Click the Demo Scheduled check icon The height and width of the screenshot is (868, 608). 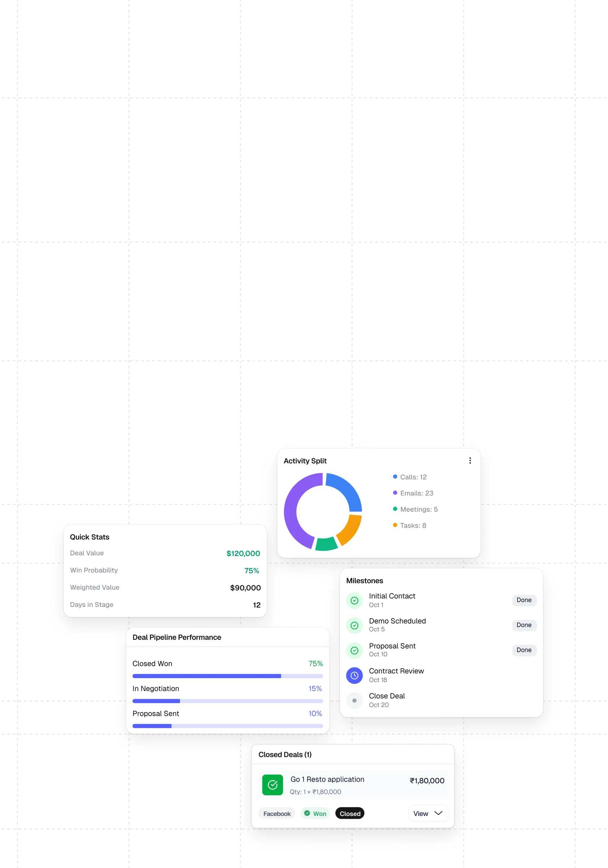pos(354,625)
